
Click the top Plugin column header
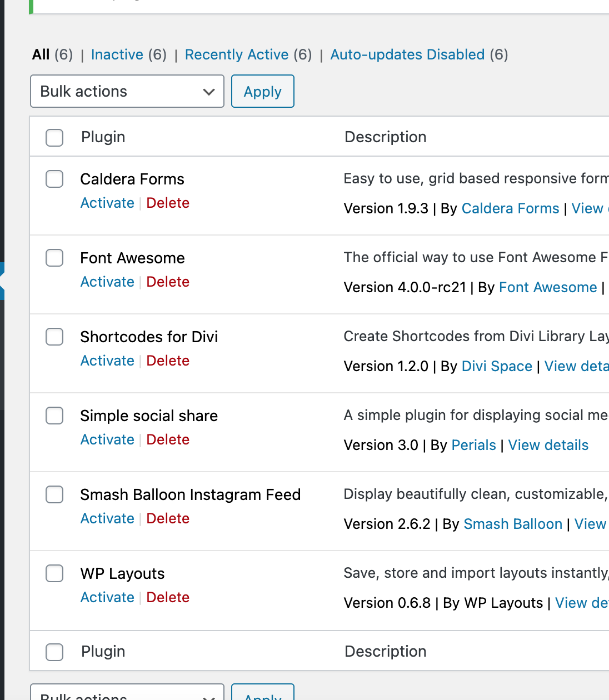(103, 137)
